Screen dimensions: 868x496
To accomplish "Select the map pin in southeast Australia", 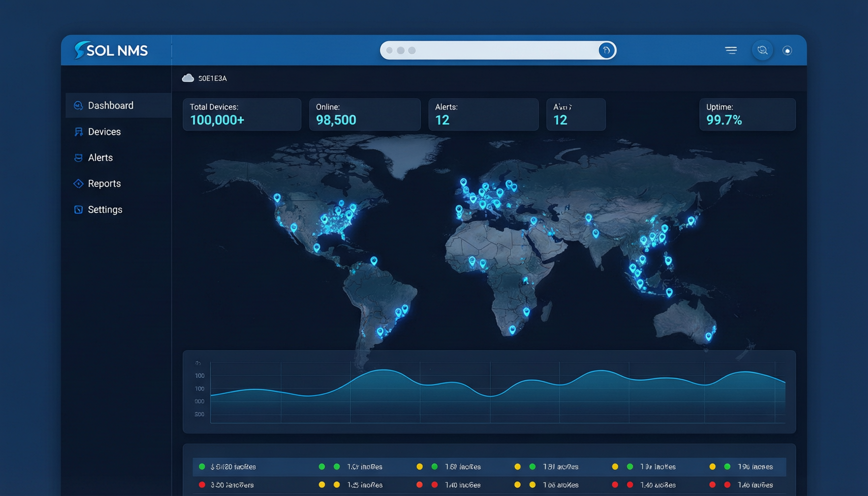I will coord(709,336).
